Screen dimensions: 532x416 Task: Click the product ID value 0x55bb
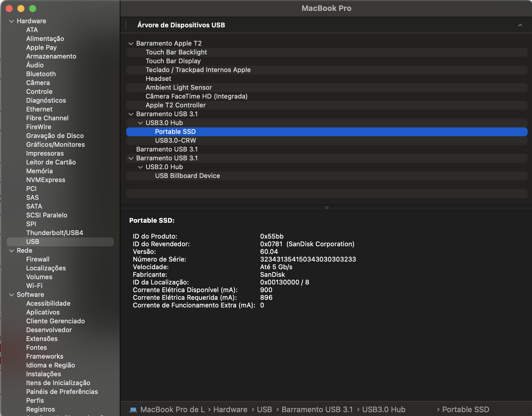tap(272, 236)
